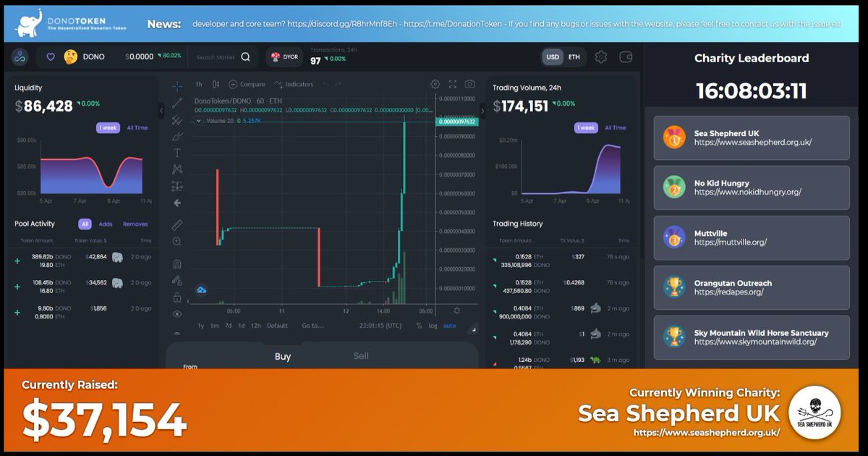Select the brush drawing tool
Screen dimensions: 868x456
coord(177,136)
